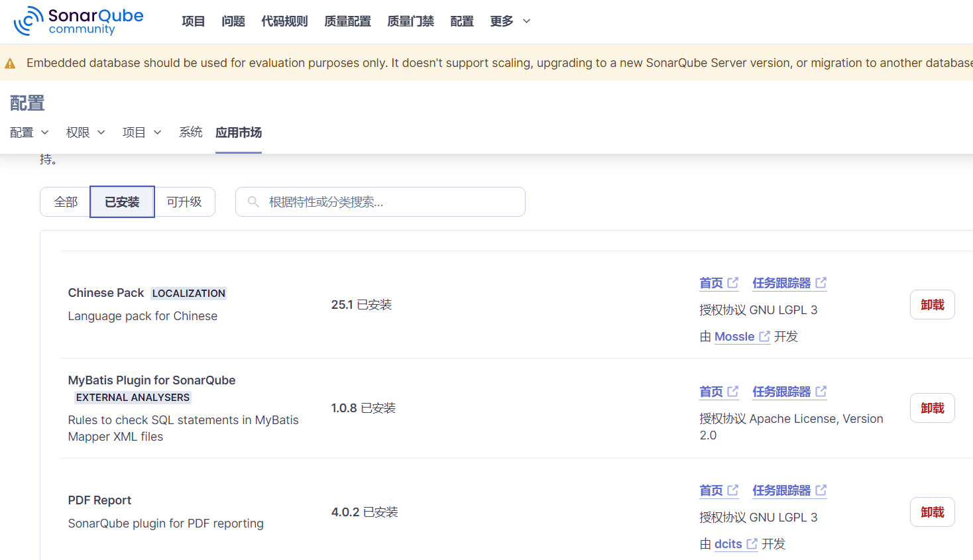Click external-link icon beside PDF Report 首页
Viewport: 973px width, 560px height.
pos(732,490)
